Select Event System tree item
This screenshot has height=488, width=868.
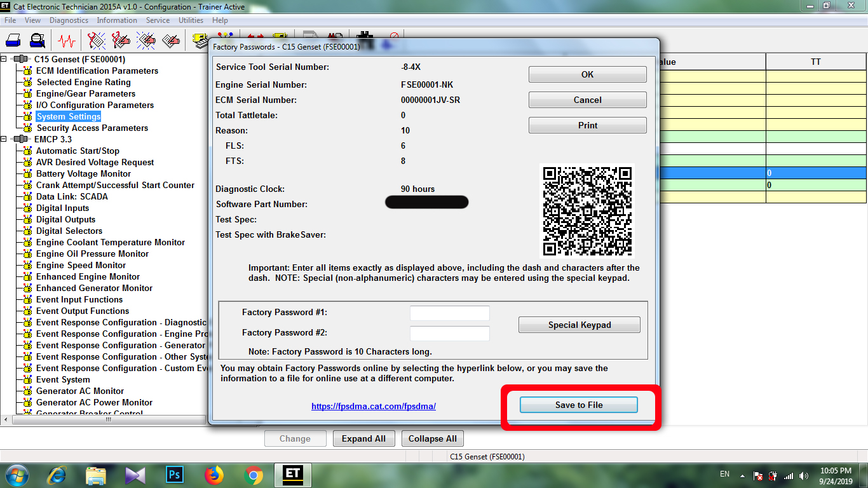click(x=63, y=379)
